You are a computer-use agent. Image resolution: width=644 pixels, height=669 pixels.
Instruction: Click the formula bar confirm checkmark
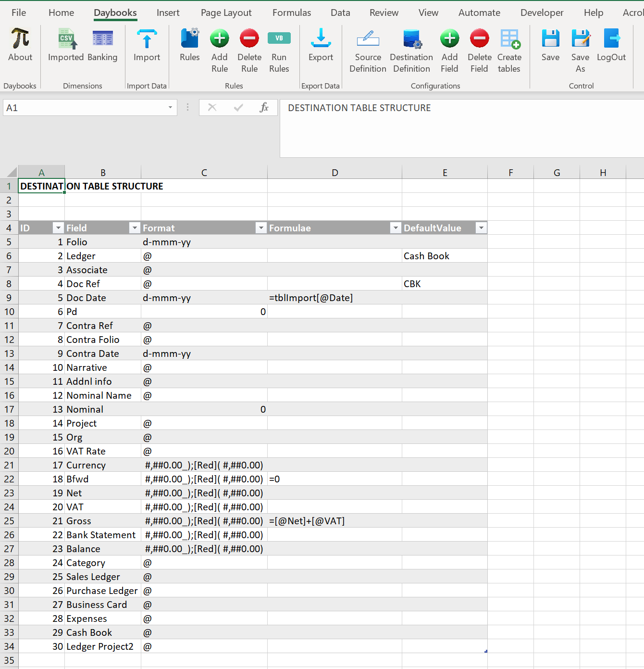pyautogui.click(x=238, y=107)
